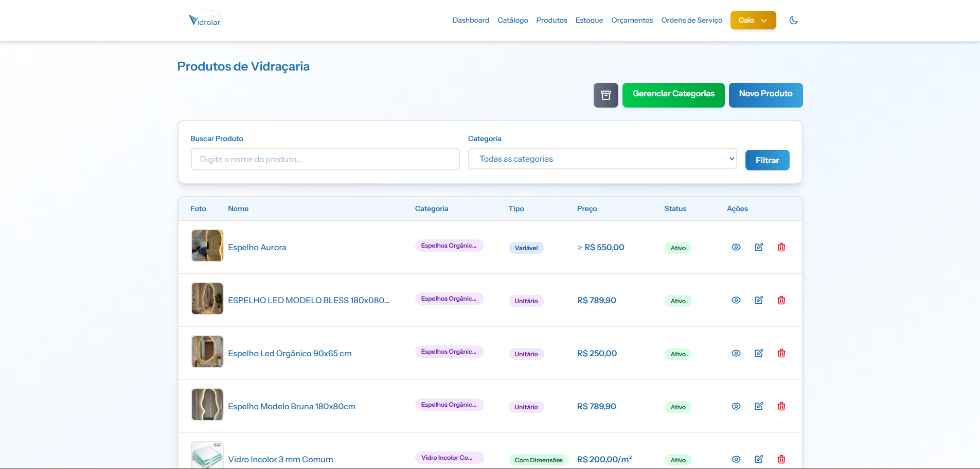The width and height of the screenshot is (980, 469).
Task: Click Espelhos Orgânic... badge on Espelho Aurora
Action: click(449, 246)
